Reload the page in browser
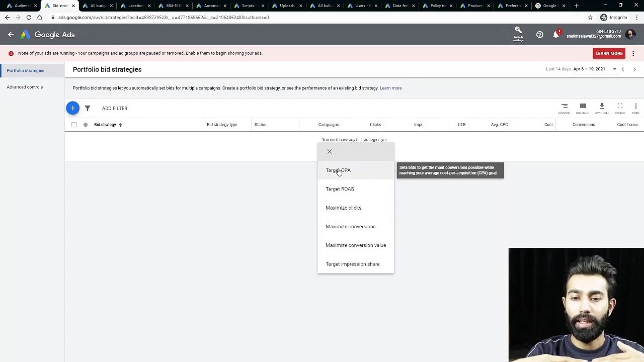This screenshot has height=362, width=644. pos(29,17)
